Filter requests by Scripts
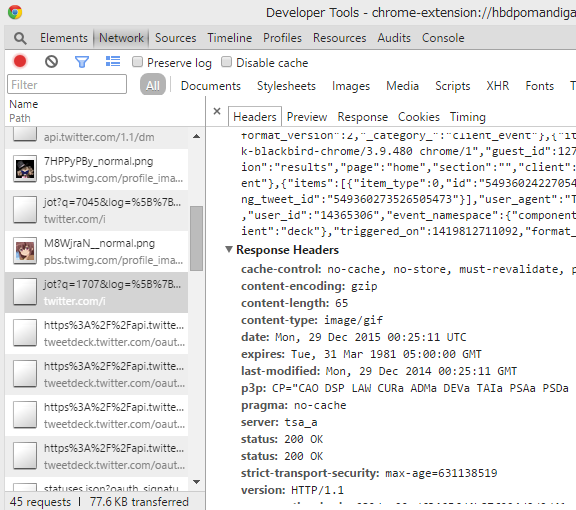The height and width of the screenshot is (510, 576). coord(453,86)
